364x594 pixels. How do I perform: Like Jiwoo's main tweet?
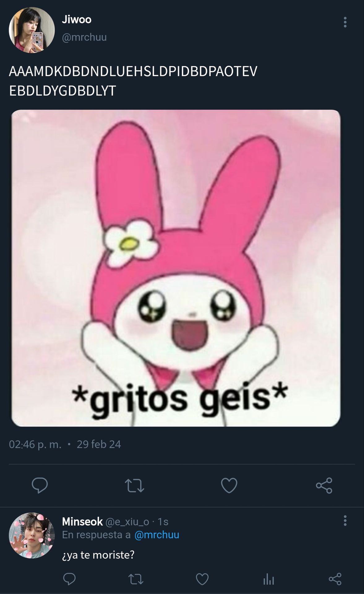click(229, 485)
